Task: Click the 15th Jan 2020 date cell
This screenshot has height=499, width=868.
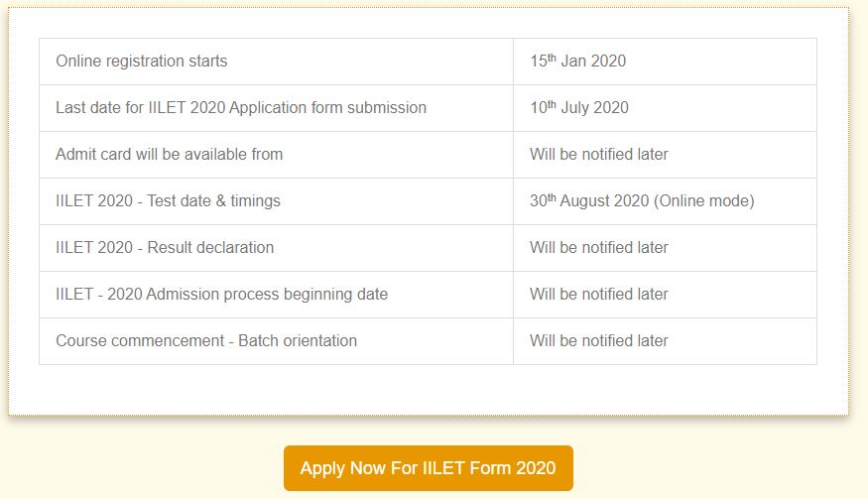Action: coord(577,62)
